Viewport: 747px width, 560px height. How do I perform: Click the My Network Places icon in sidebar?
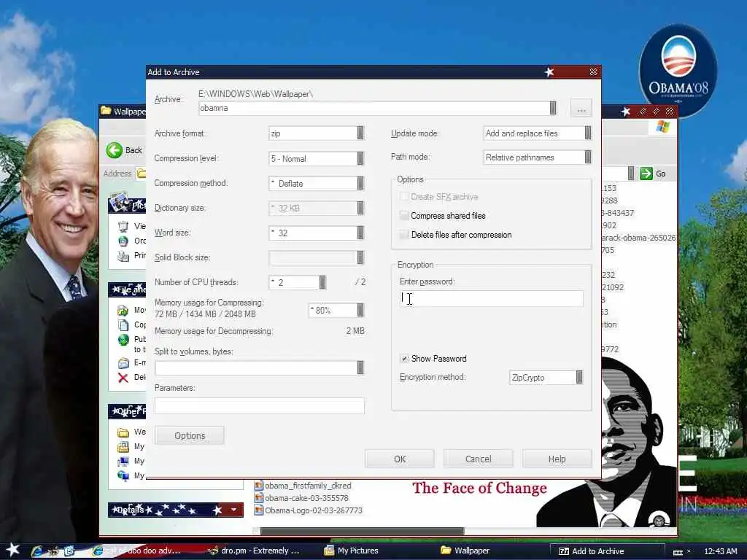tap(123, 475)
